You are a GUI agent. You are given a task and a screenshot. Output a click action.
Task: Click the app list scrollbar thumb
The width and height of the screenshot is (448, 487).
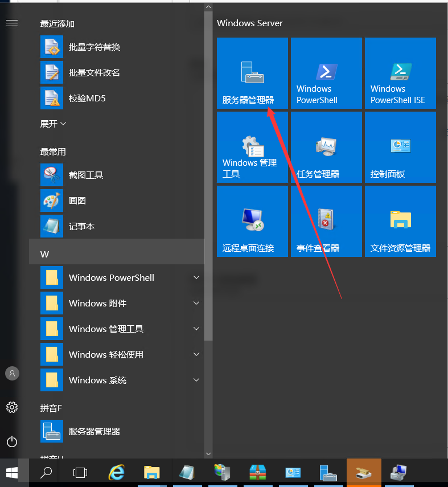tap(208, 176)
